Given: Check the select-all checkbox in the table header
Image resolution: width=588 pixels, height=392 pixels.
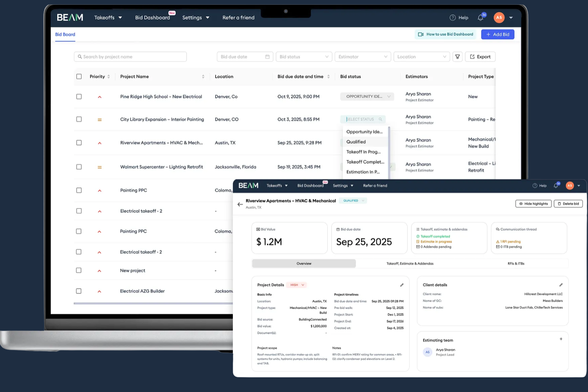Looking at the screenshot, I should (x=79, y=76).
